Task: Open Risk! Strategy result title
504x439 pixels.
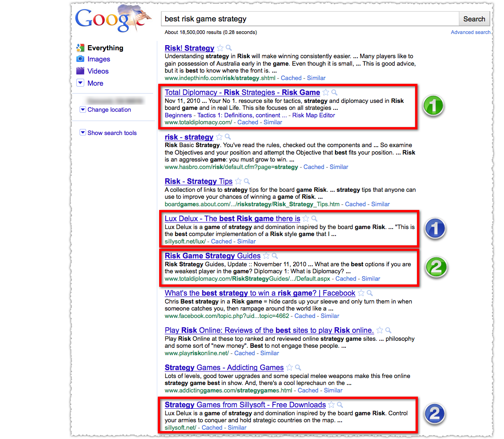Action: (x=189, y=48)
